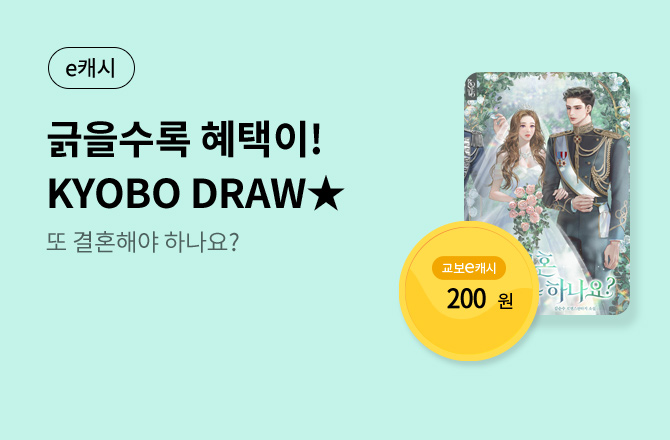Click the 하나요? title on the book cover
The width and height of the screenshot is (670, 440).
point(580,289)
